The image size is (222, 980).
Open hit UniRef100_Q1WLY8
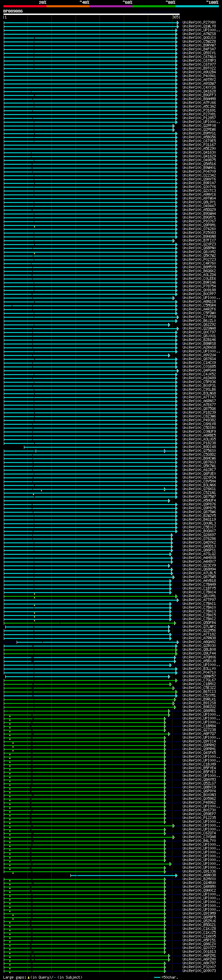coord(199,26)
